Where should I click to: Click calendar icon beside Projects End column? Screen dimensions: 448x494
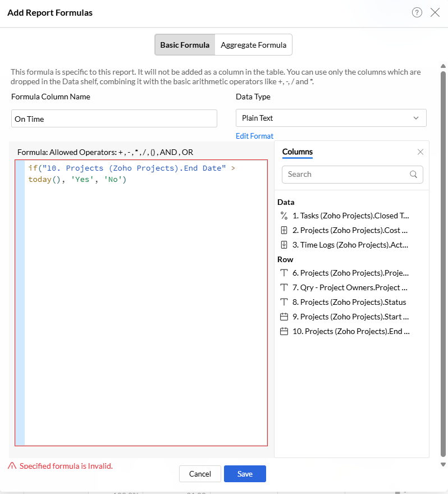[x=284, y=331]
